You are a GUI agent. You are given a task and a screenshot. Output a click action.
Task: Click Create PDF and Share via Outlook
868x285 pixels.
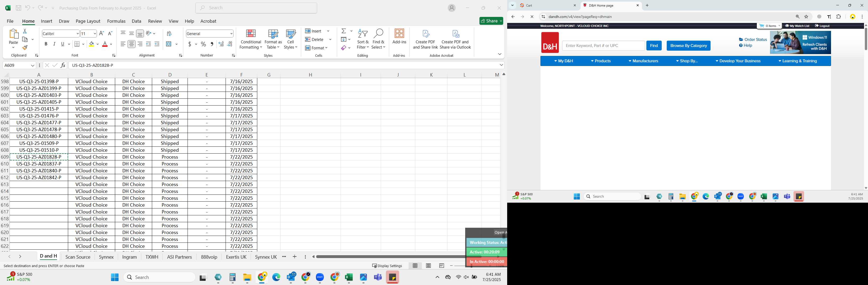coord(455,39)
